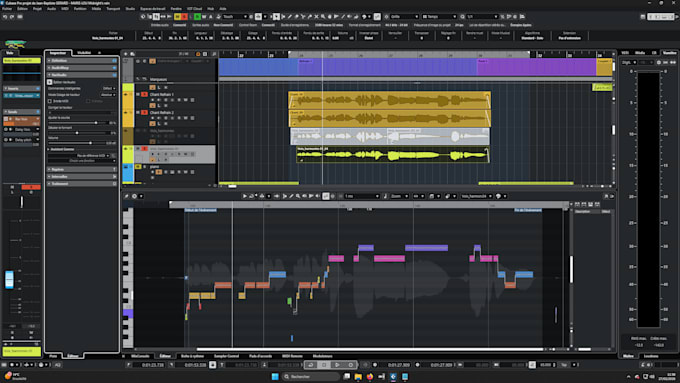This screenshot has height=383, width=680.
Task: Toggle the red S solo-all button
Action: tap(184, 16)
